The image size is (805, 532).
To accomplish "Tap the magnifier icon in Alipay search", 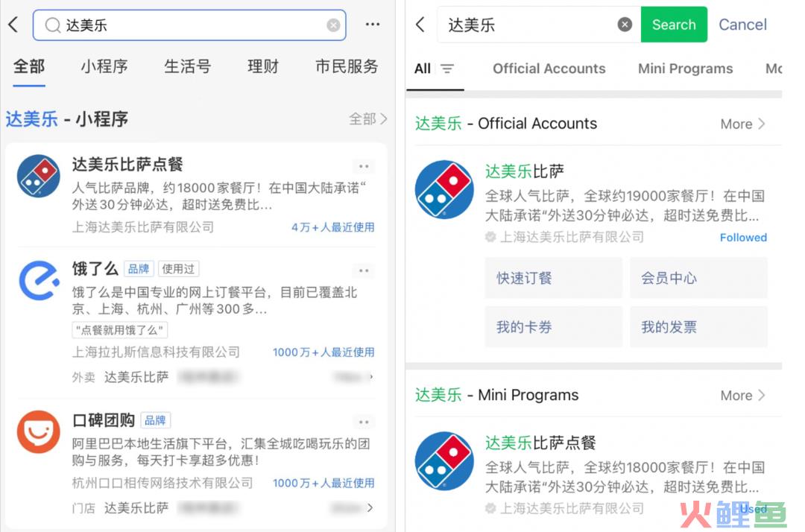I will coord(52,25).
